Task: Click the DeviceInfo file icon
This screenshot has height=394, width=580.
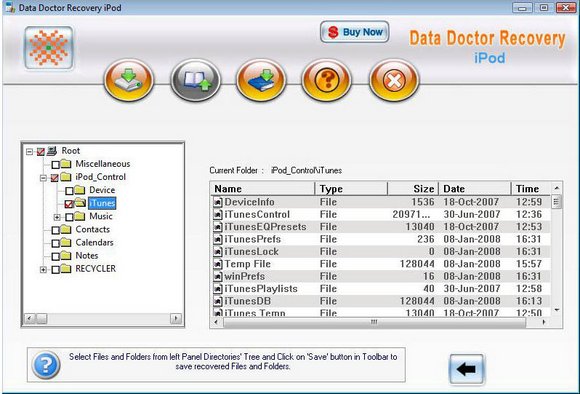Action: coord(218,202)
